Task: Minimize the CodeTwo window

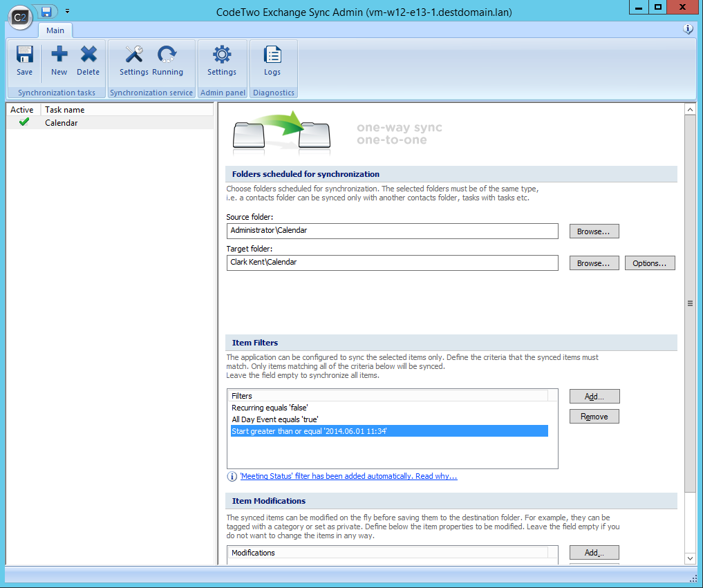Action: (x=639, y=8)
